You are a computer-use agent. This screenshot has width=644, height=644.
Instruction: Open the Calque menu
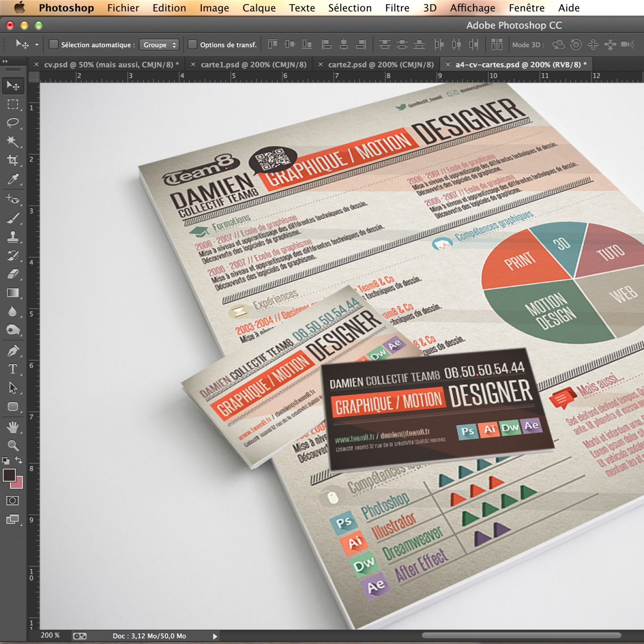click(x=259, y=8)
